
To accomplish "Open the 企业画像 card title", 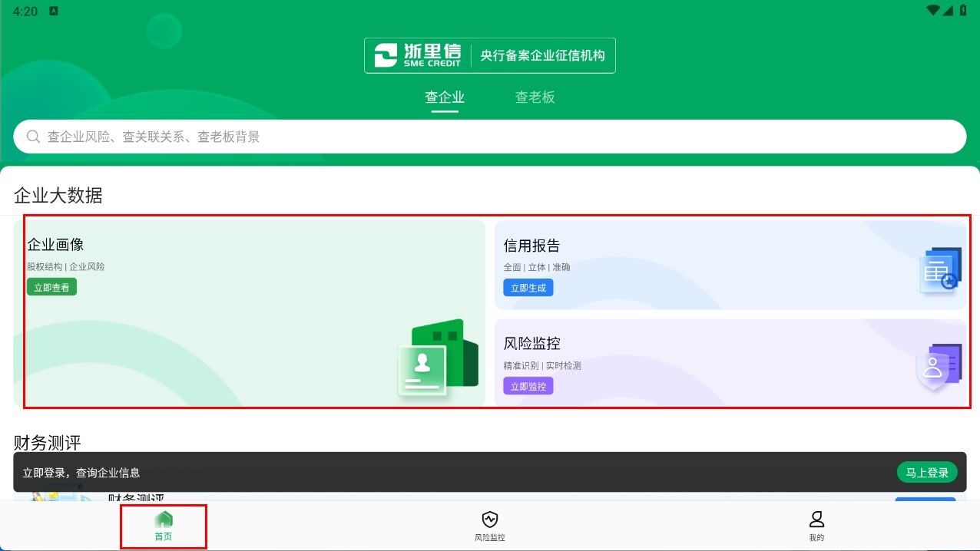I will coord(55,245).
